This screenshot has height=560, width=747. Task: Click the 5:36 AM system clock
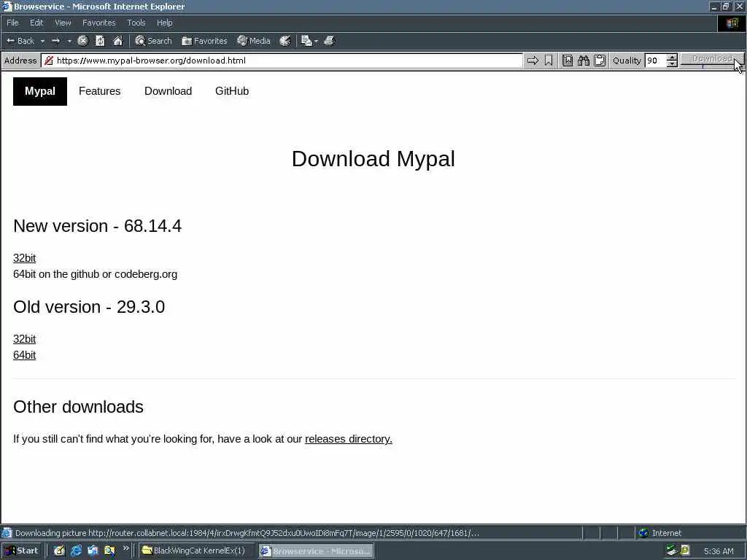(719, 551)
